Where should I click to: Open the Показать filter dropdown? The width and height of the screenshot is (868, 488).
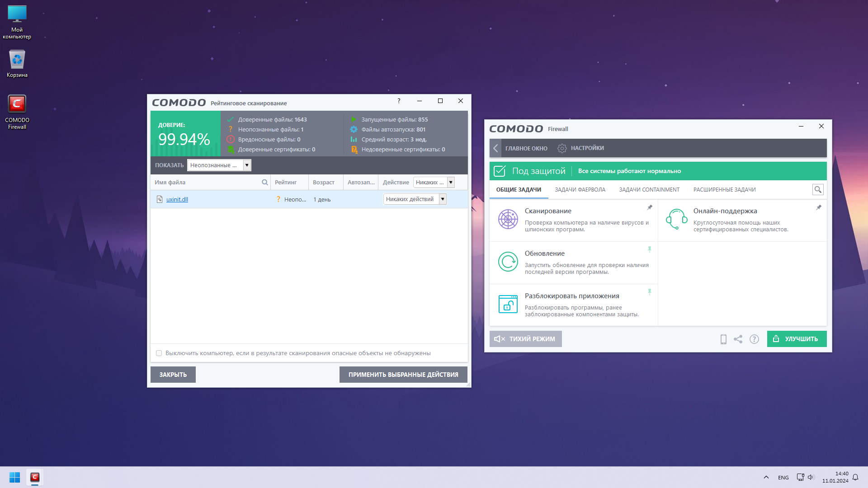pyautogui.click(x=247, y=165)
